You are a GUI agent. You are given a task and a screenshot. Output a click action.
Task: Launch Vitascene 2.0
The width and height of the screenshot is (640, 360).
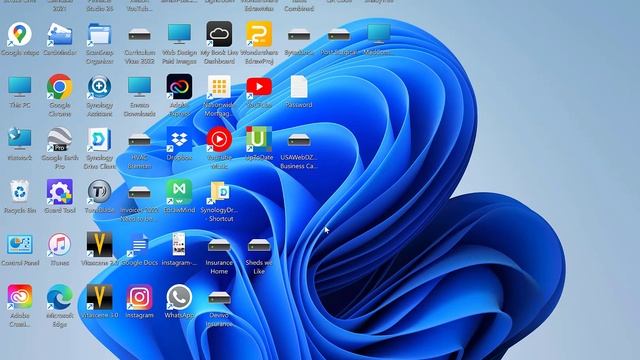100,244
